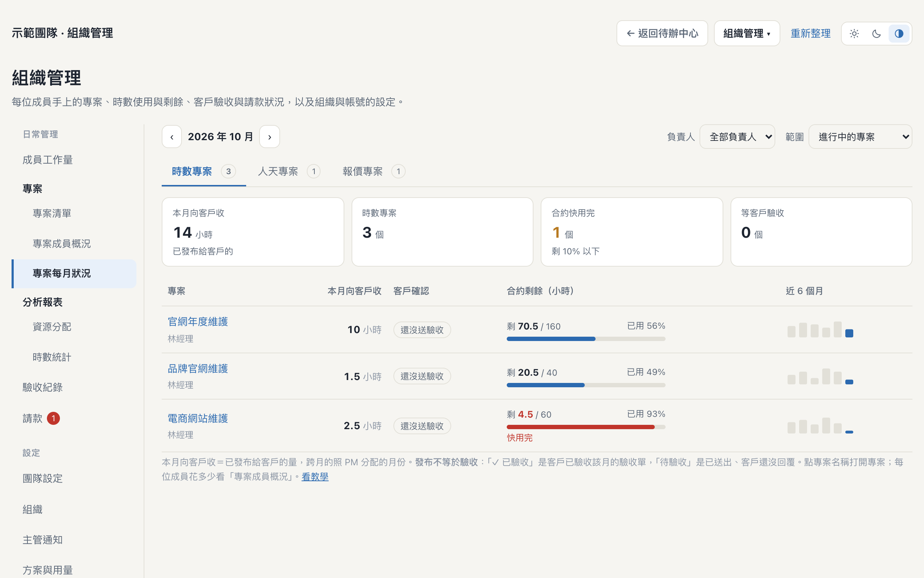
Task: Click the 等客戶驗收 summary card
Action: [821, 232]
